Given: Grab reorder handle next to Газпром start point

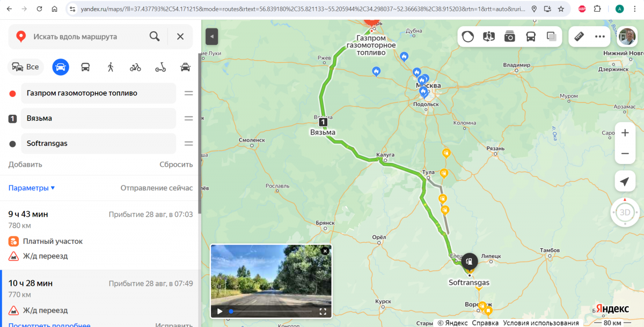Looking at the screenshot, I should pyautogui.click(x=189, y=93).
